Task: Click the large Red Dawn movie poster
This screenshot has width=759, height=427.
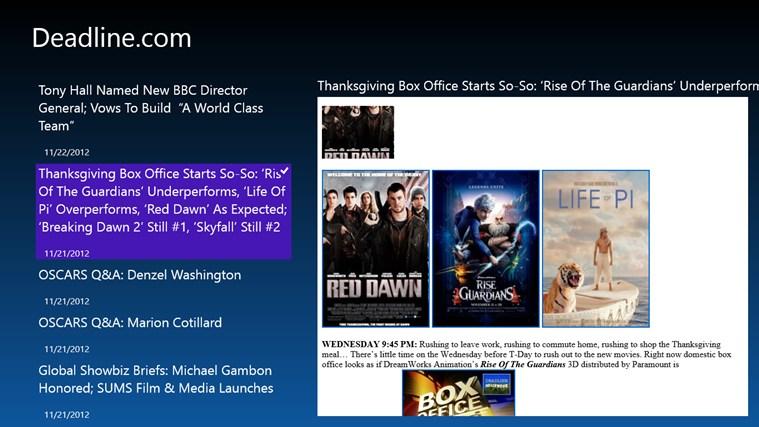Action: tap(376, 248)
